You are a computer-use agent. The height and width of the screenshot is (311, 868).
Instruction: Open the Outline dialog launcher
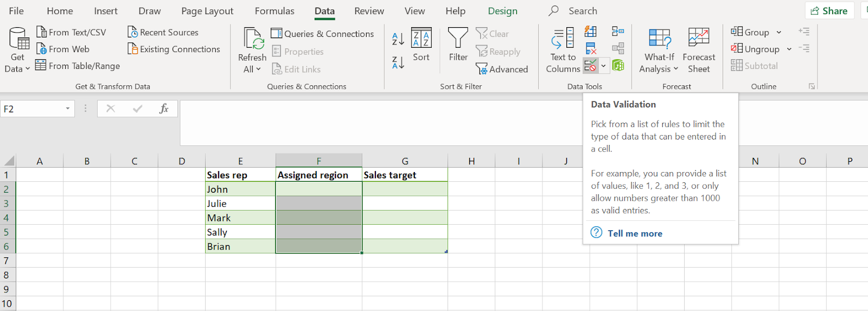point(812,86)
